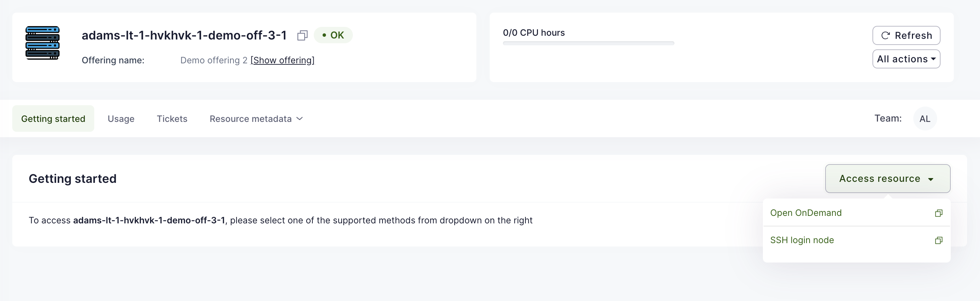
Task: Click the server rack resource icon
Action: point(42,43)
